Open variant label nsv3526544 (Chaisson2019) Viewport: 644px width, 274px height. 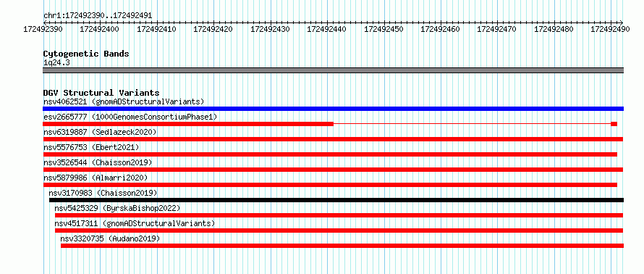tap(98, 162)
